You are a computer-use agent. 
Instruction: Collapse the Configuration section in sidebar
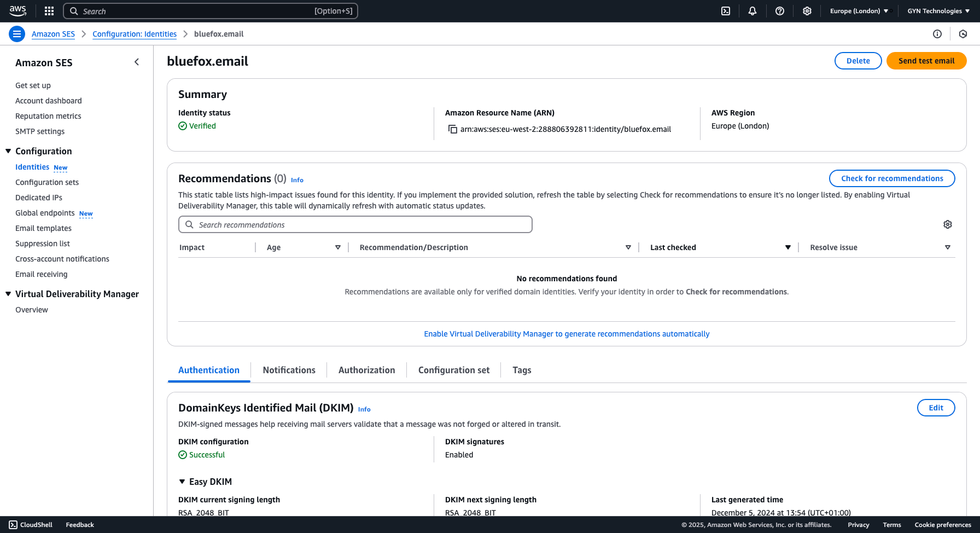click(x=8, y=151)
